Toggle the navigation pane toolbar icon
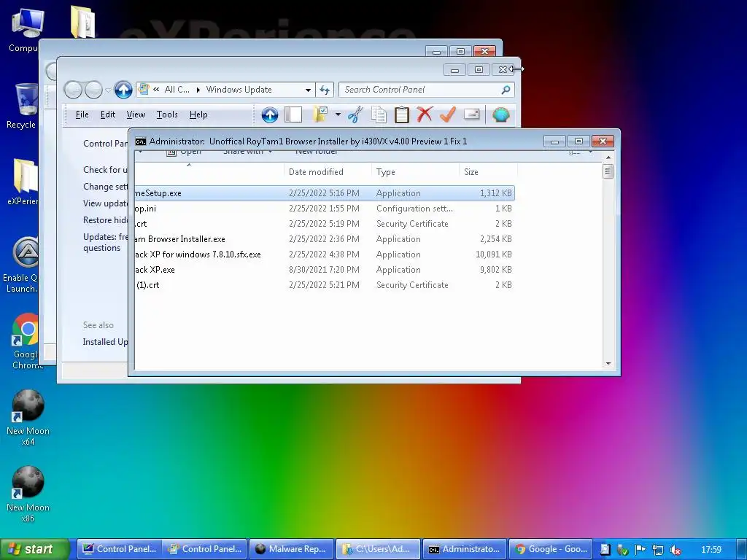747x560 pixels. click(x=293, y=114)
